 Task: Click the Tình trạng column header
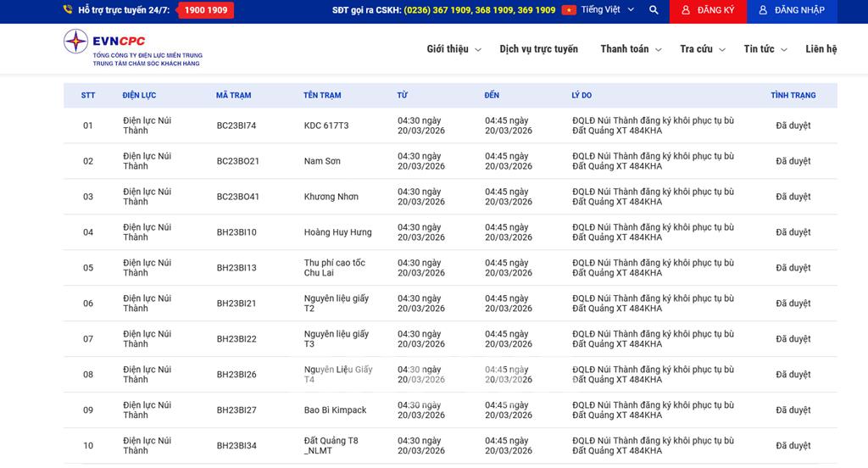793,95
